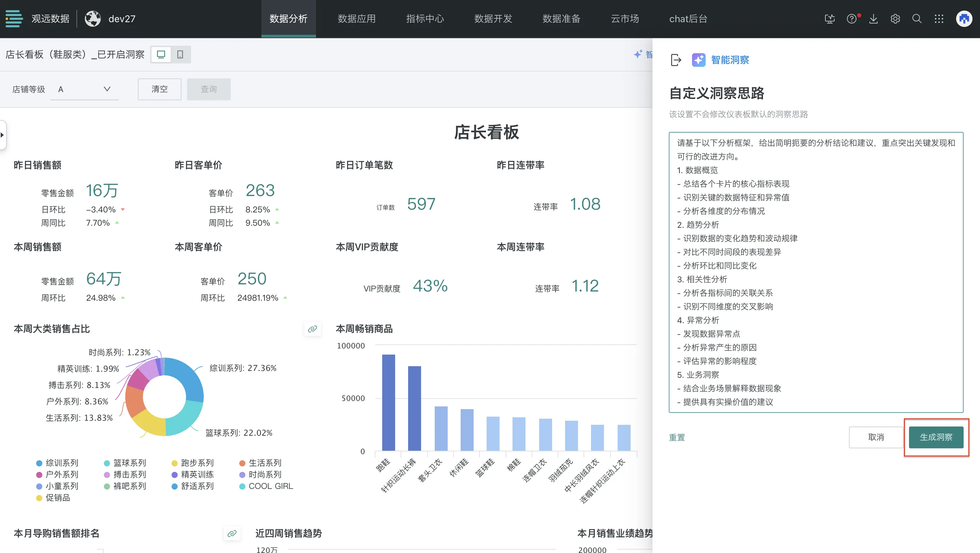Click inside the 自定义洞察思路 text area

click(816, 272)
